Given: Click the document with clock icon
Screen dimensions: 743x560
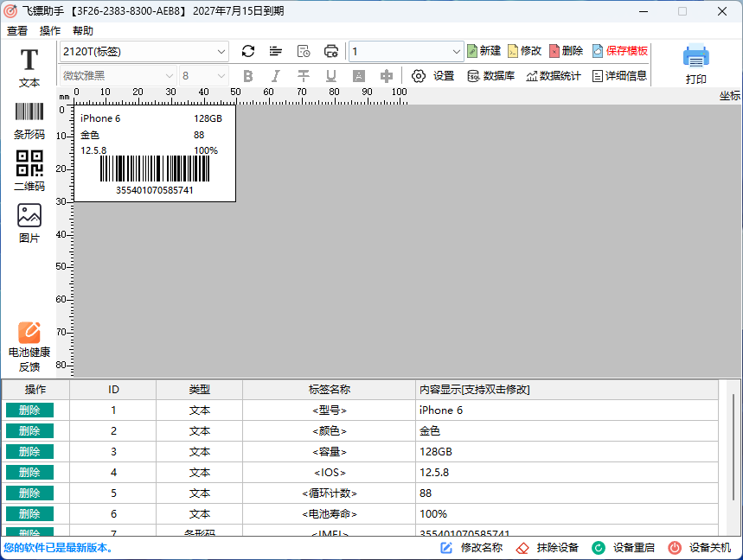Looking at the screenshot, I should coord(304,51).
